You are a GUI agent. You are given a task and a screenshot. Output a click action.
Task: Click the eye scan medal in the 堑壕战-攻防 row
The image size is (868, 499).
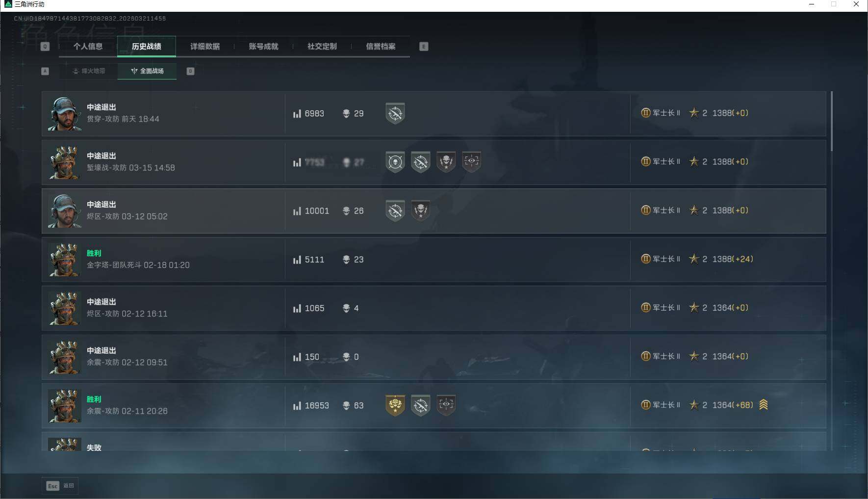pyautogui.click(x=471, y=162)
